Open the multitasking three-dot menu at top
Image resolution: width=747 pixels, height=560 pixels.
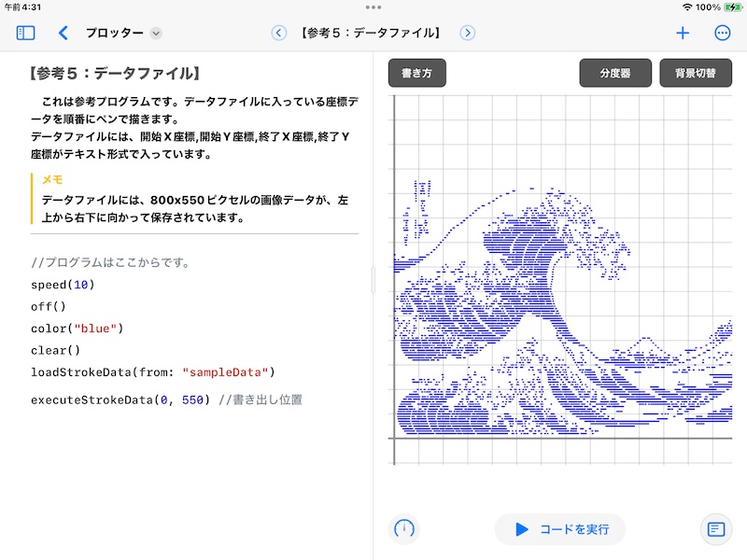(373, 7)
